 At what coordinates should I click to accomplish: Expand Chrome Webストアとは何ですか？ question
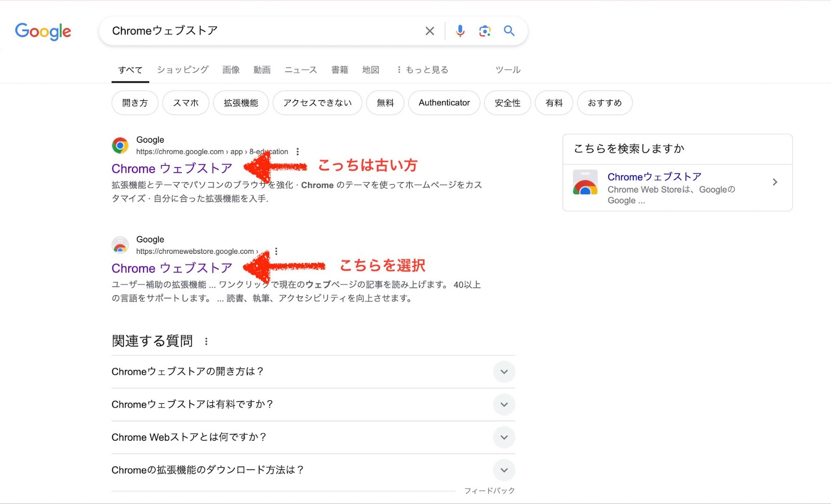point(313,437)
